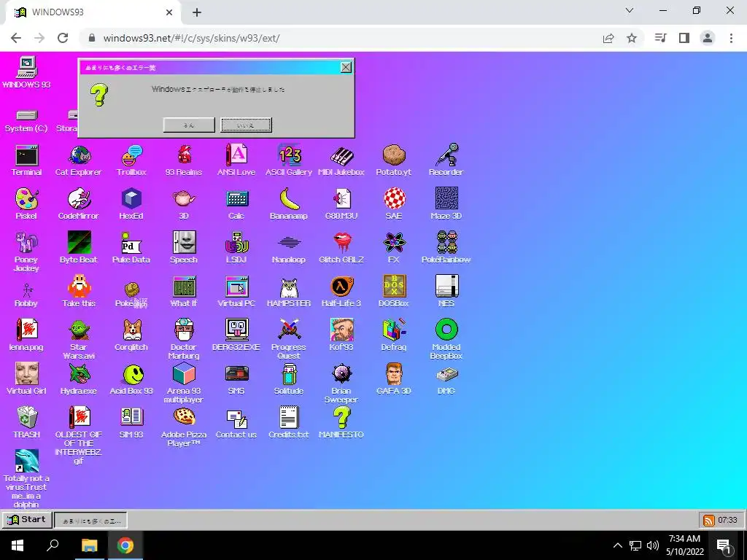Open Chrome profile avatar
747x560 pixels.
click(x=708, y=38)
